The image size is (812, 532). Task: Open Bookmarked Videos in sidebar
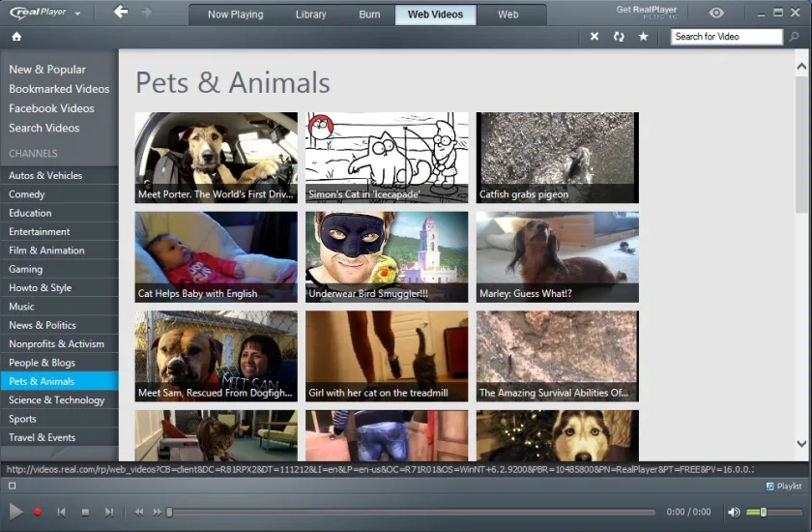coord(59,89)
